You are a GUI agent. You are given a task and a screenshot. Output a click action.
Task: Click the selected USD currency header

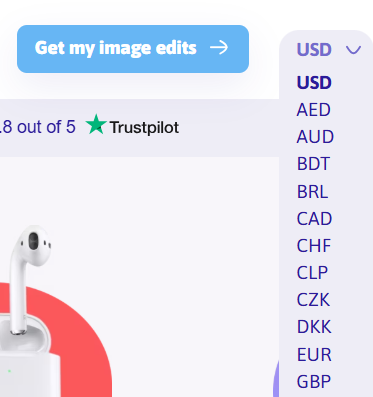(x=314, y=50)
